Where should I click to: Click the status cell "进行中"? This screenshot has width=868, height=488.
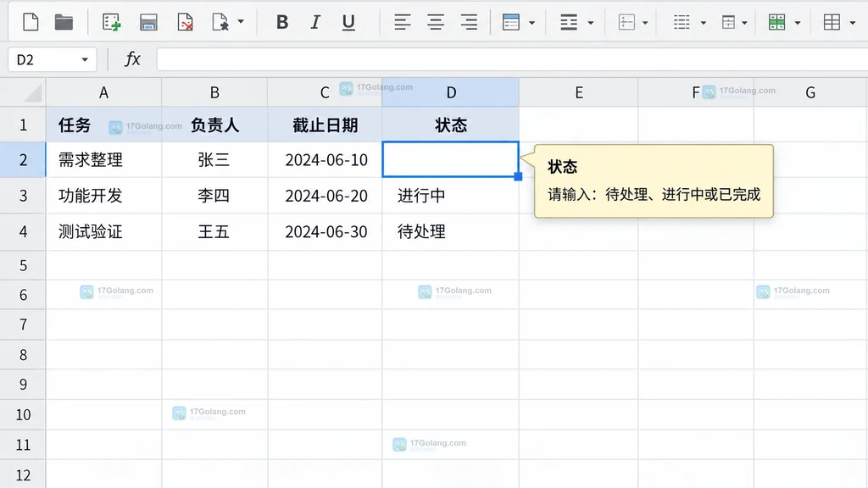tap(451, 196)
